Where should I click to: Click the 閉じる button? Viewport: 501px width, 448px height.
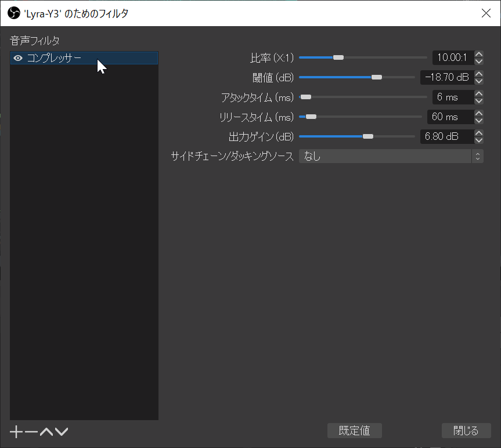(466, 431)
